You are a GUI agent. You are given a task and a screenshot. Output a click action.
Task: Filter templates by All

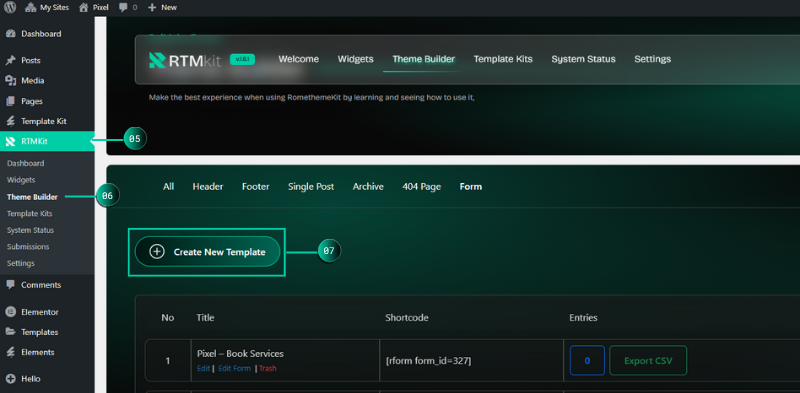168,187
